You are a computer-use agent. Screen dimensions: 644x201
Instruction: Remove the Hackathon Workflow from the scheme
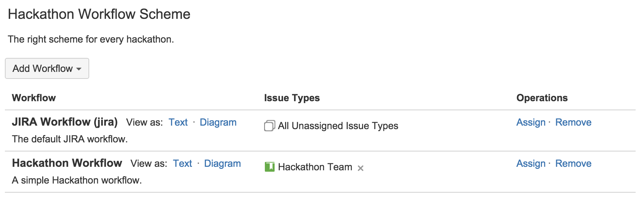[573, 163]
